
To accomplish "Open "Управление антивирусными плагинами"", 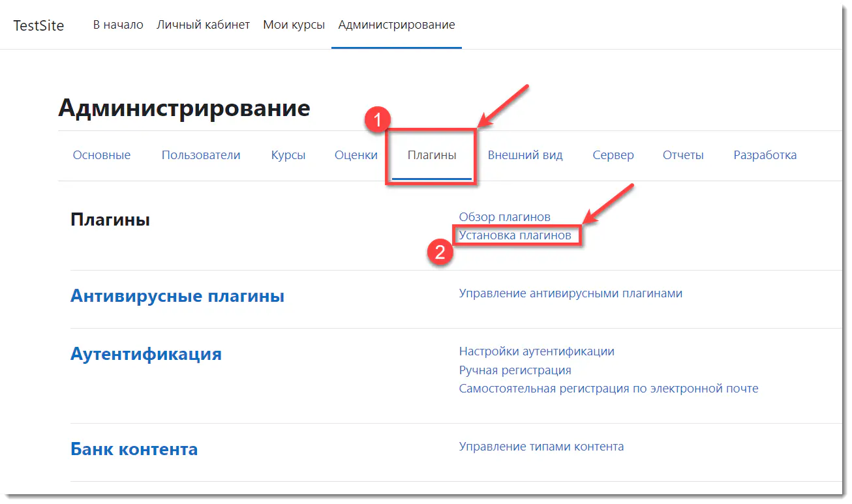I will 570,293.
